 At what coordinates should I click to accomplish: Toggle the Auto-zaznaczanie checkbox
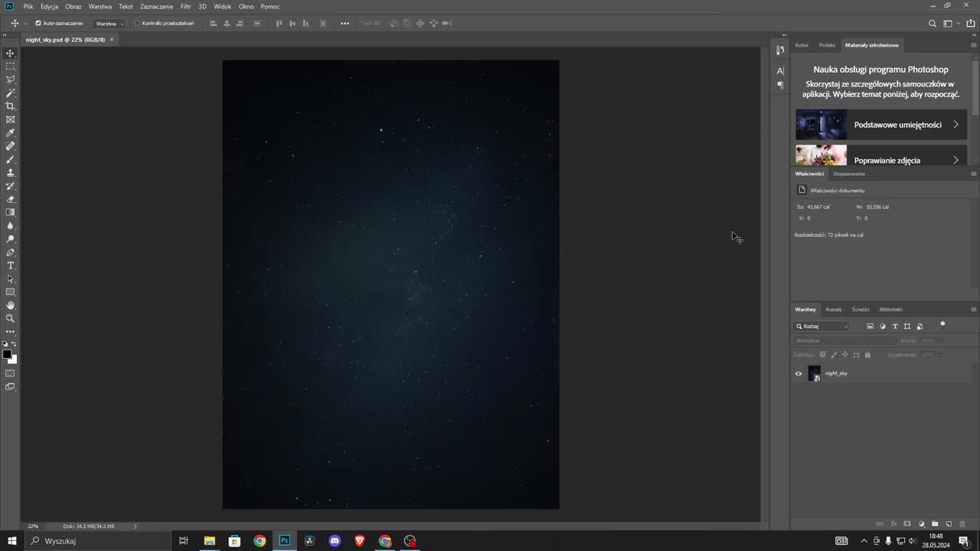pyautogui.click(x=38, y=23)
